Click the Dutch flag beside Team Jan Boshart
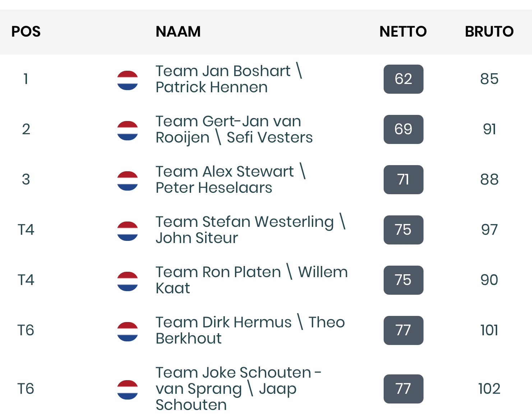Image resolution: width=532 pixels, height=420 pixels. pyautogui.click(x=128, y=80)
